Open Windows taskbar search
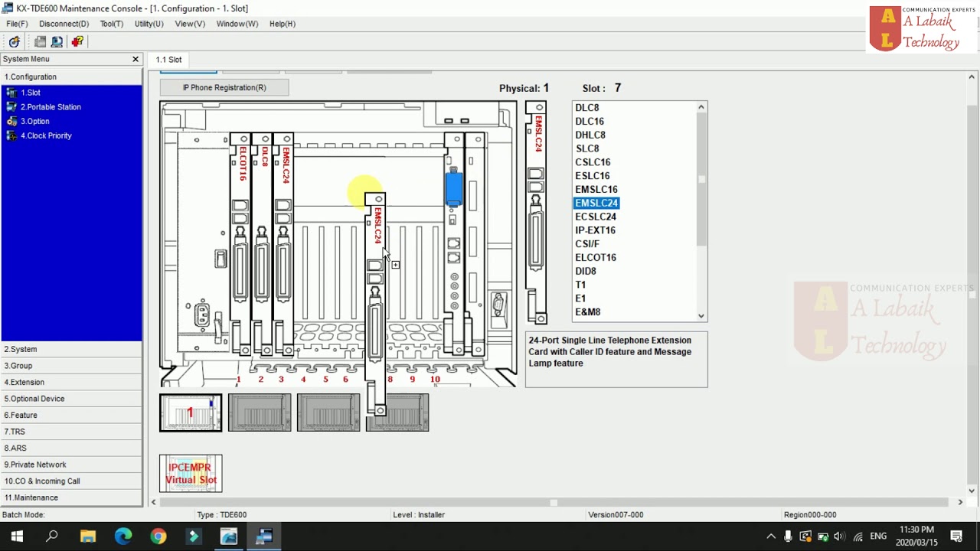 [52, 536]
